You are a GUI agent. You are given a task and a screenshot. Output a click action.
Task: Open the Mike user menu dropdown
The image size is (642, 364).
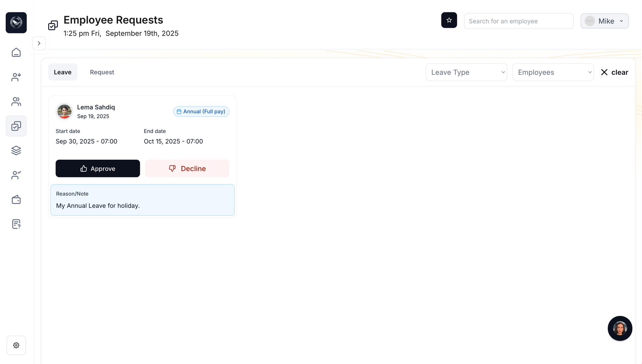point(605,21)
